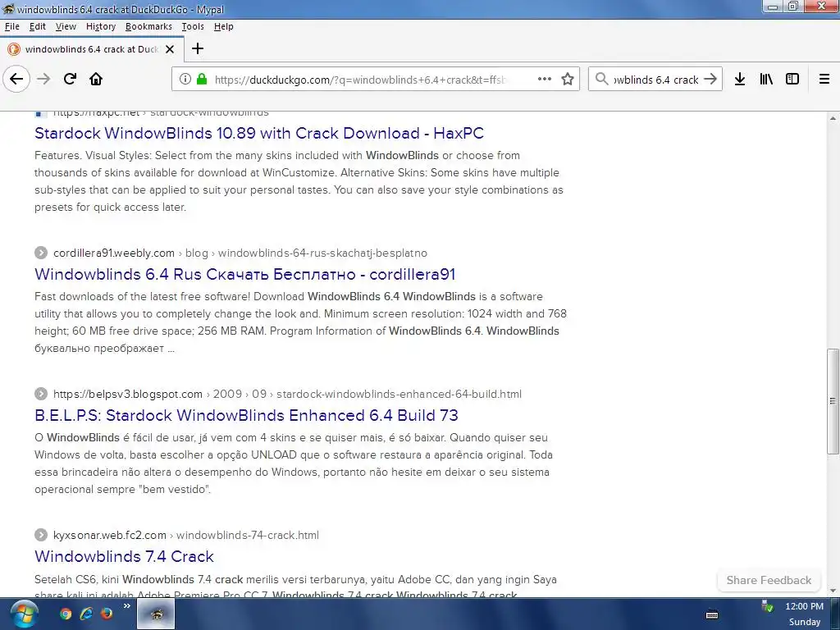Click the cordillera91.weebly.com URL text
The image size is (840, 630).
[114, 253]
